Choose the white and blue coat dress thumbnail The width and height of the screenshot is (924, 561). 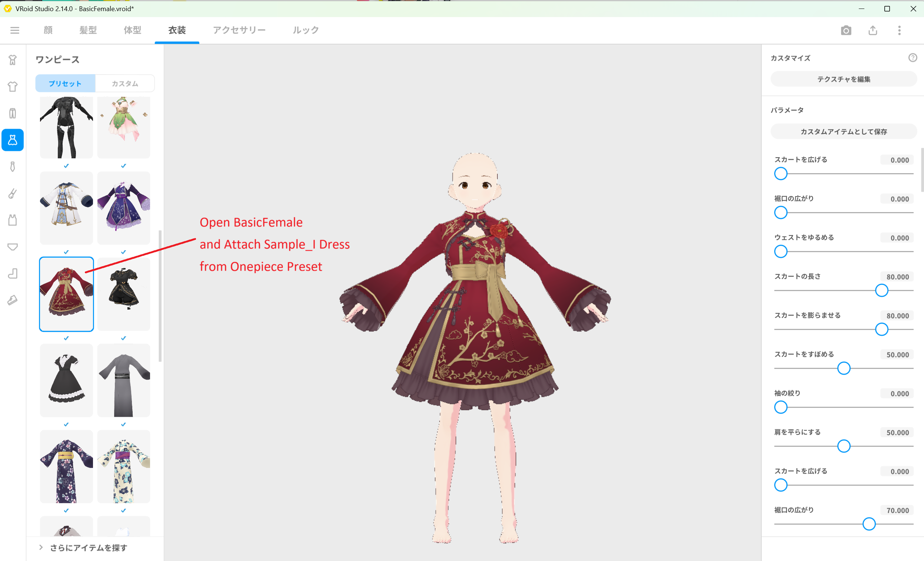[x=66, y=208]
